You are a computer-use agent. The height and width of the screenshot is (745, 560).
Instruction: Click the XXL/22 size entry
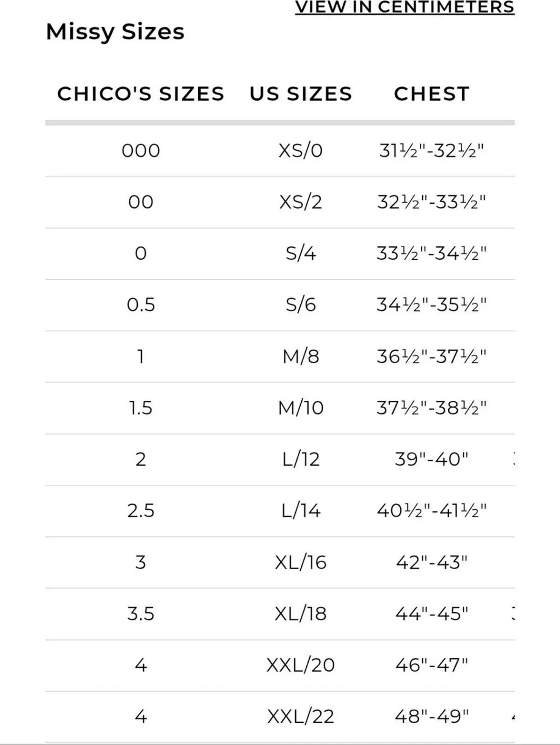point(301,717)
